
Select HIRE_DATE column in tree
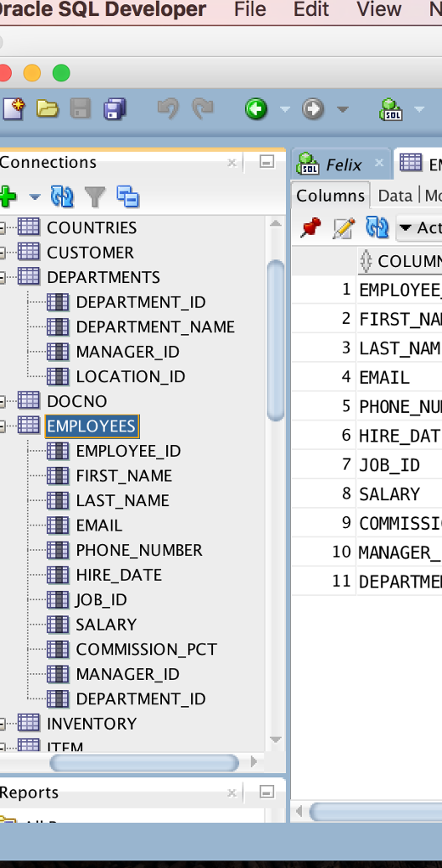[119, 575]
